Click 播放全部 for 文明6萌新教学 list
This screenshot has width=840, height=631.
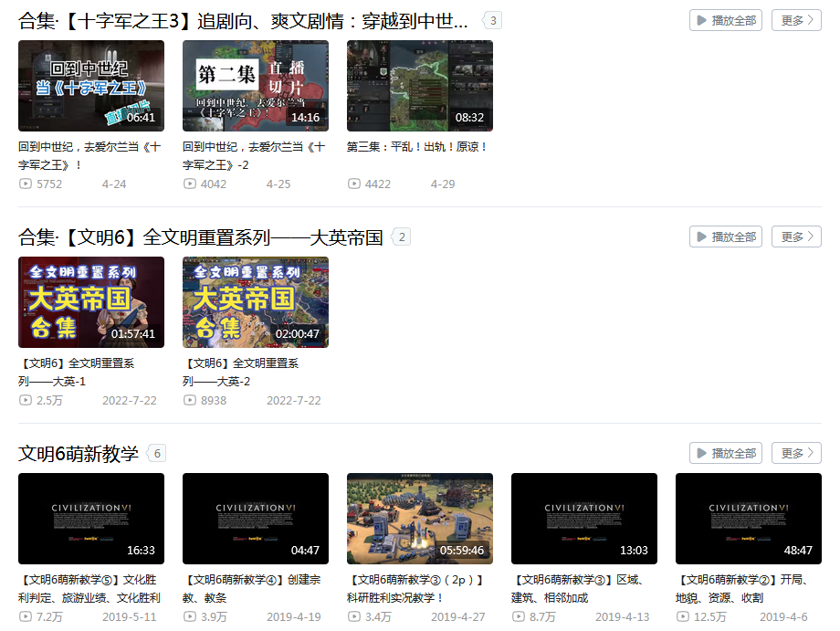pyautogui.click(x=725, y=453)
